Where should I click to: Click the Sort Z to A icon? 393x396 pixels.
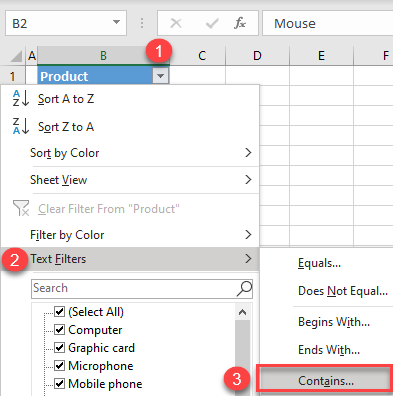[x=21, y=126]
